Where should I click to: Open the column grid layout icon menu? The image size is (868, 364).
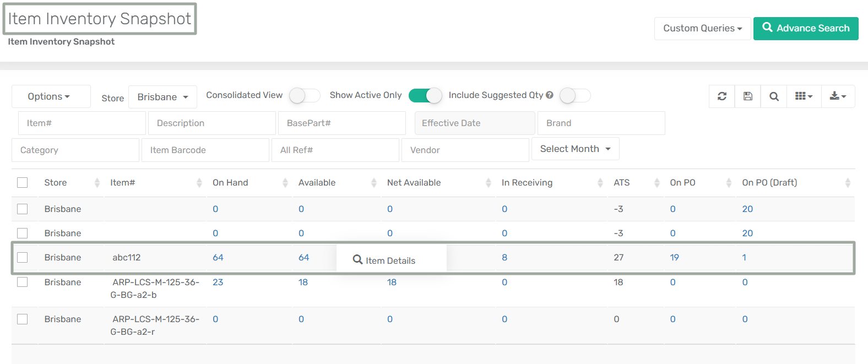tap(804, 96)
